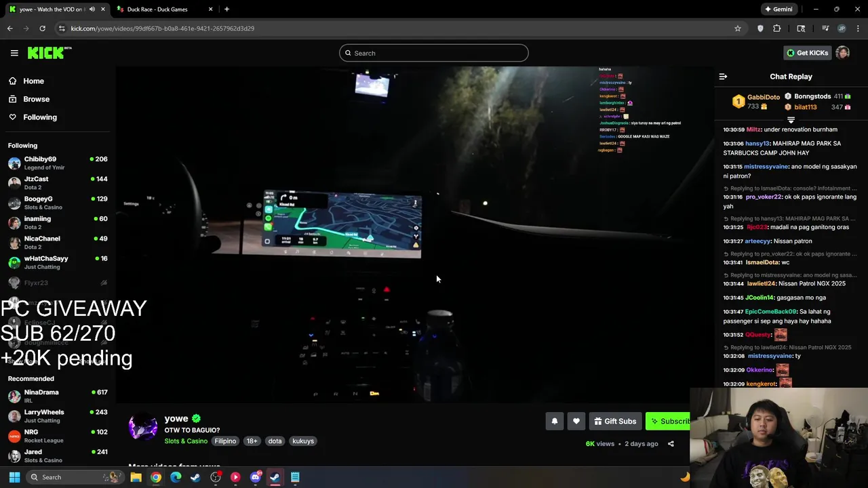Open BoogeyG followed channel
Screen dimensions: 868x488
pyautogui.click(x=58, y=203)
